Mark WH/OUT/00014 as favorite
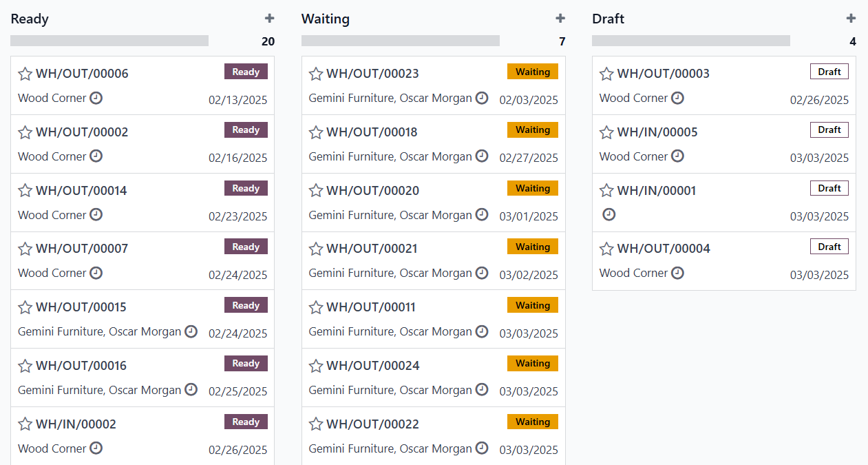Viewport: 868px width, 465px height. point(25,191)
